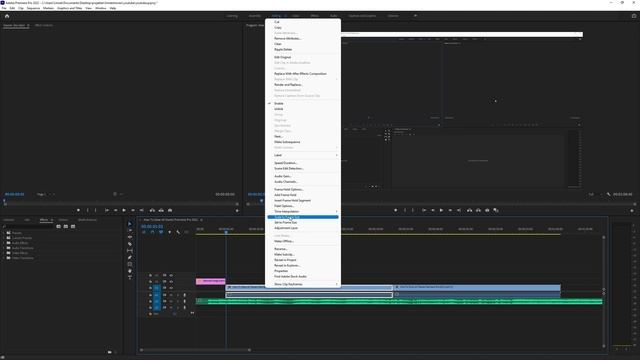Select the Type tool
This screenshot has width=640, height=360.
pyautogui.click(x=130, y=278)
